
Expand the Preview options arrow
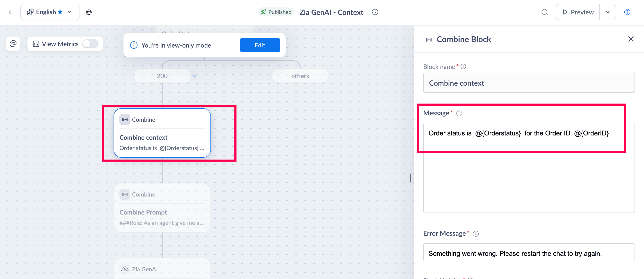pyautogui.click(x=607, y=12)
